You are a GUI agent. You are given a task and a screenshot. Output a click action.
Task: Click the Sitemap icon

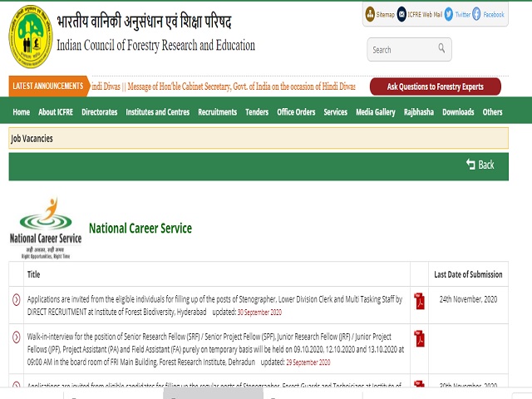(370, 14)
